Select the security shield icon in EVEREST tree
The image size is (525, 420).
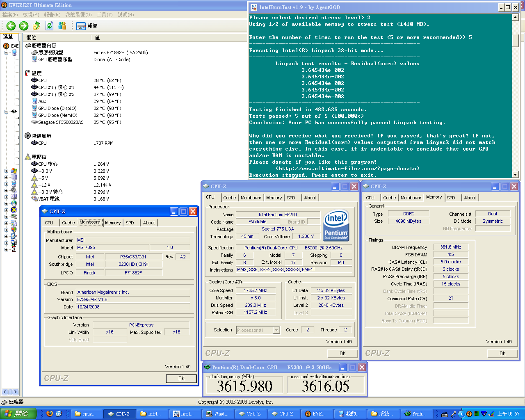(14, 230)
